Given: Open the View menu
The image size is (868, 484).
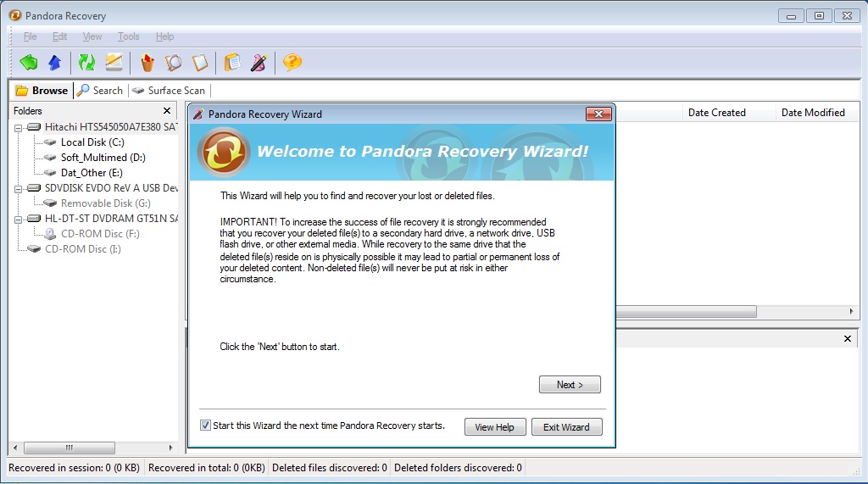Looking at the screenshot, I should [92, 36].
